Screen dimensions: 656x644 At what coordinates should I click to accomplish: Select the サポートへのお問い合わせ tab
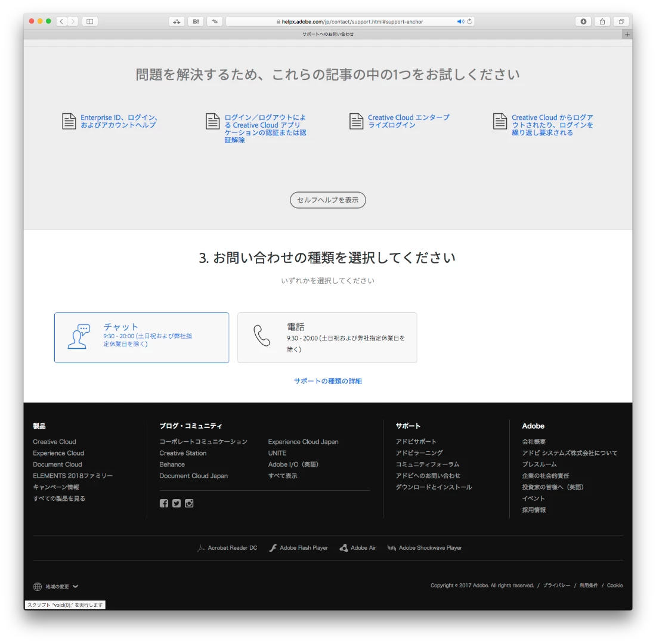tap(328, 35)
